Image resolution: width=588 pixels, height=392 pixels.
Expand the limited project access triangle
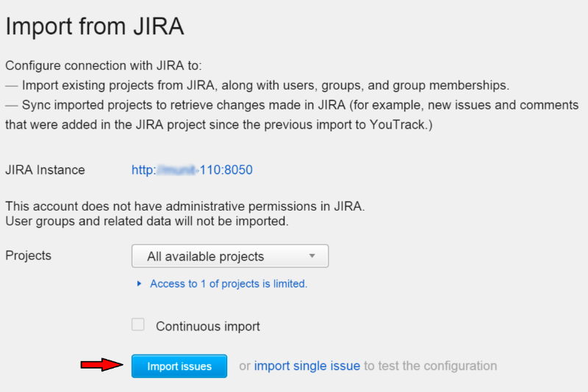click(139, 283)
